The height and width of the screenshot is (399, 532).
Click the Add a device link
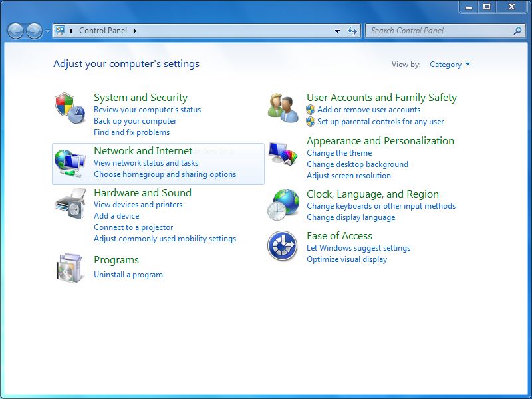(x=116, y=215)
